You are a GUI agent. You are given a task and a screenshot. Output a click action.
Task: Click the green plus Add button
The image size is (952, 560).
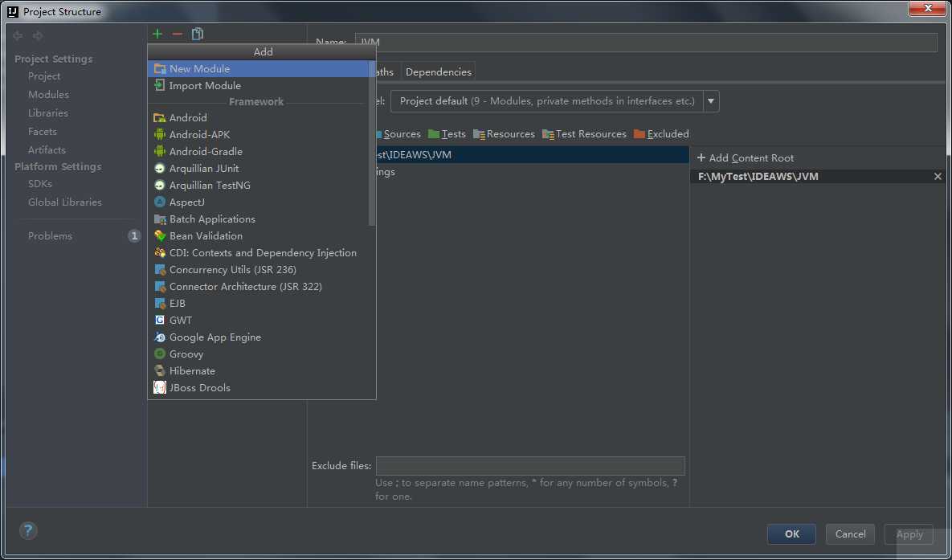157,34
